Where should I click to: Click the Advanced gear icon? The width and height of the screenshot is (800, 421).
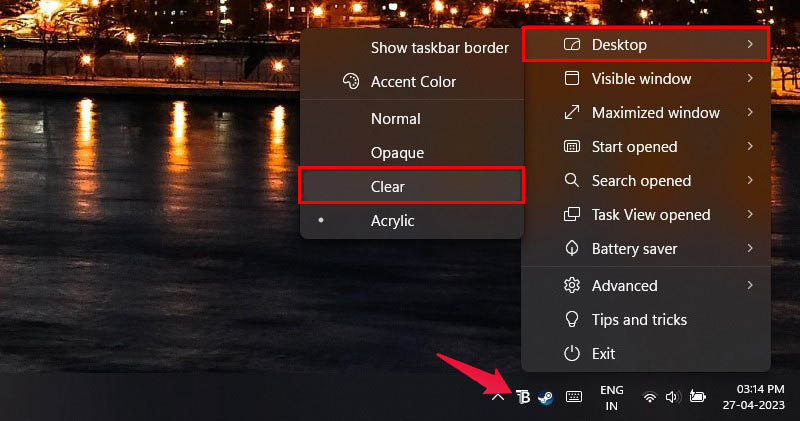(572, 285)
